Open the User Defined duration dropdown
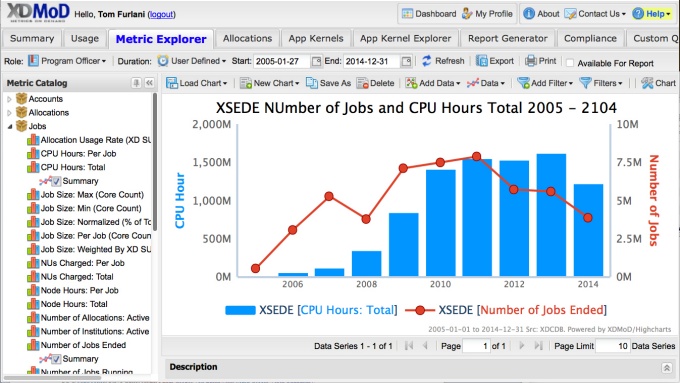 (x=192, y=61)
